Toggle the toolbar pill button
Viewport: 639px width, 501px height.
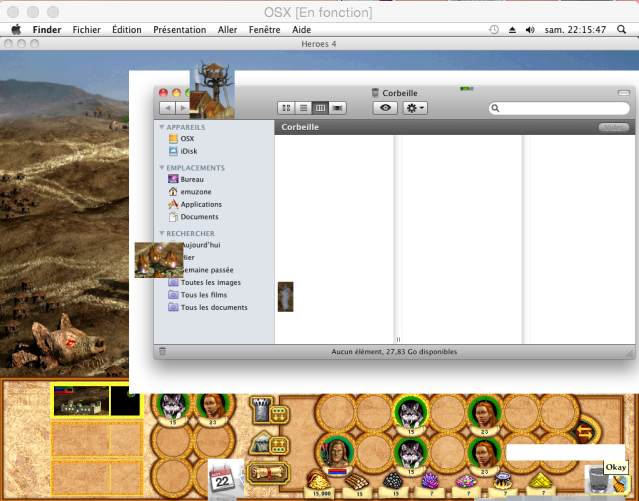624,93
